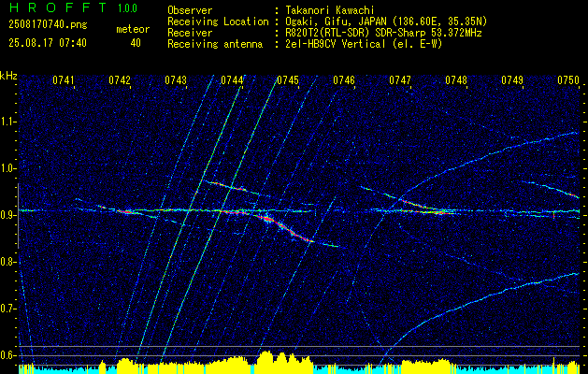Viewport: 588px width, 374px height.
Task: Click the 0745 time marker
Action: click(x=288, y=80)
